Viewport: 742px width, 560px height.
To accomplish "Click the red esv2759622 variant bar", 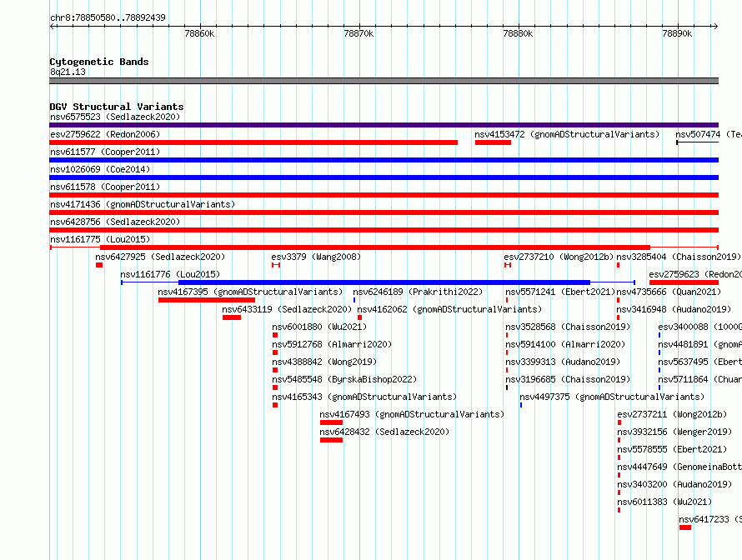I will (x=253, y=142).
